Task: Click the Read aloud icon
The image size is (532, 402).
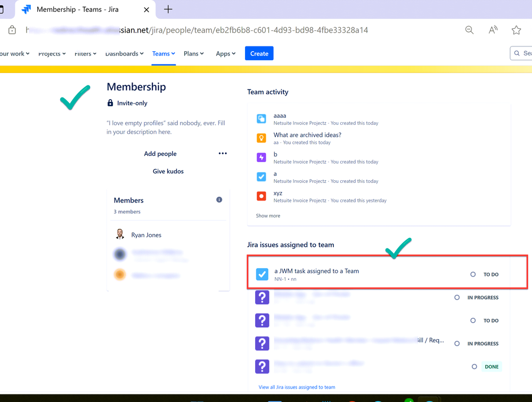Action: (x=493, y=30)
